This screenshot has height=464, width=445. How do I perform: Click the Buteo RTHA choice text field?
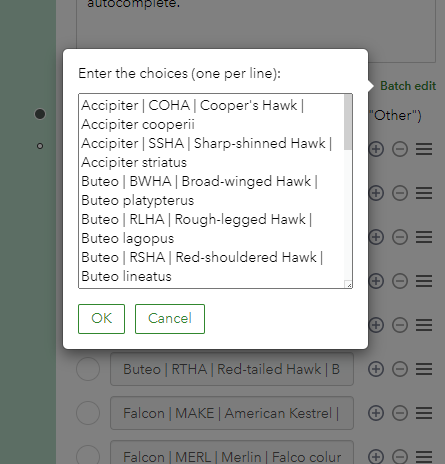pos(232,369)
